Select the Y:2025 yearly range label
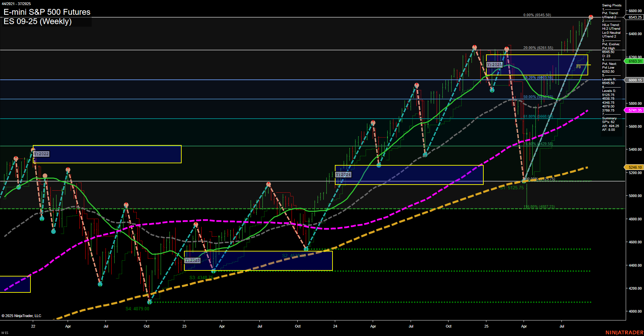The width and height of the screenshot is (644, 336). point(495,64)
